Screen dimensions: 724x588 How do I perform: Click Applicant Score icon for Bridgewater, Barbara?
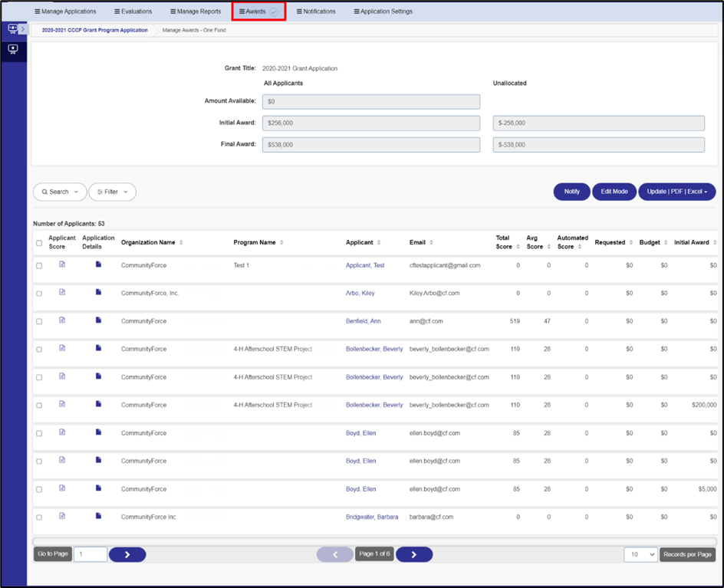pyautogui.click(x=62, y=516)
